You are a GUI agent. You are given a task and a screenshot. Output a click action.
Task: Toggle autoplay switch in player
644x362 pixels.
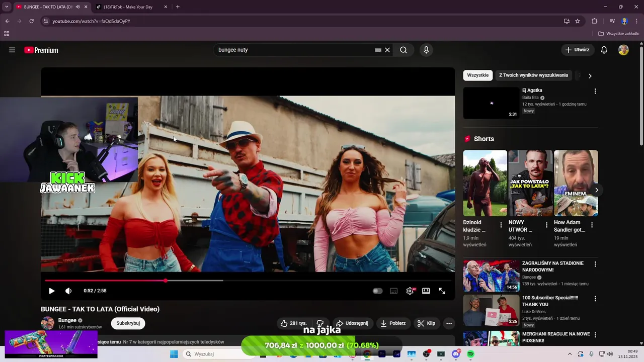pyautogui.click(x=377, y=291)
